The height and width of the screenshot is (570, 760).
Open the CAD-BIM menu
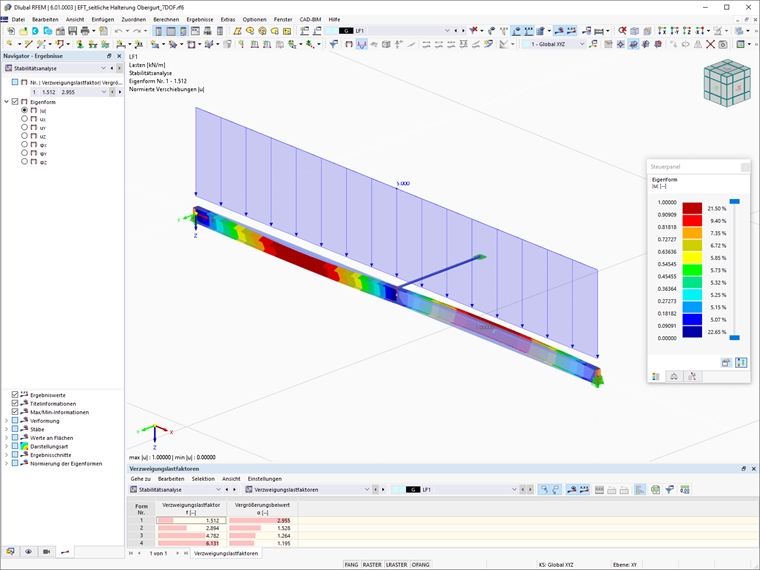tap(310, 19)
